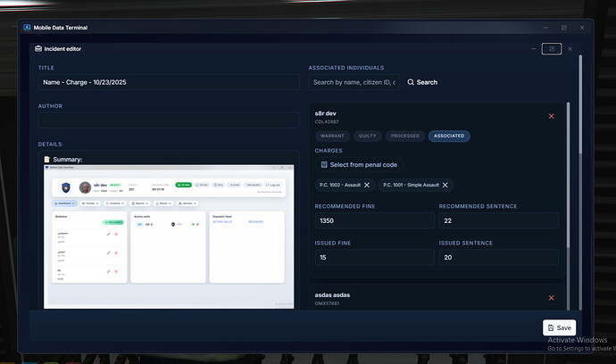Click the Title input field
This screenshot has width=616, height=364.
point(169,82)
